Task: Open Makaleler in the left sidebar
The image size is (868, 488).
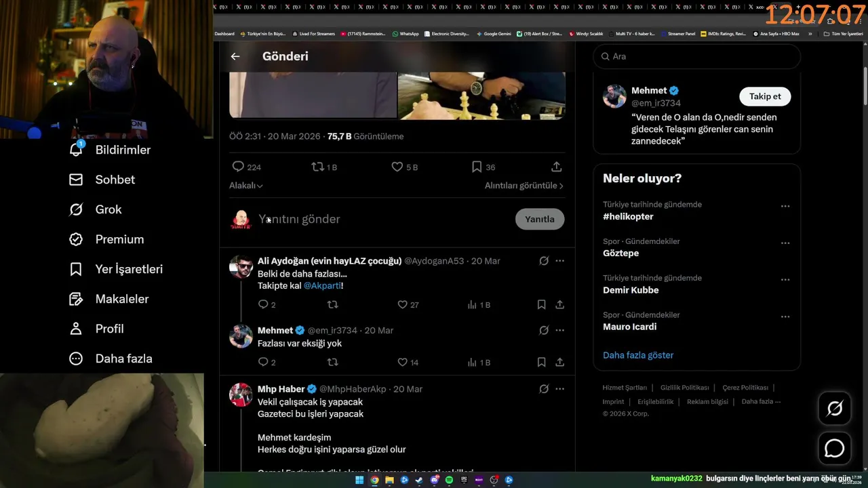Action: coord(108,299)
